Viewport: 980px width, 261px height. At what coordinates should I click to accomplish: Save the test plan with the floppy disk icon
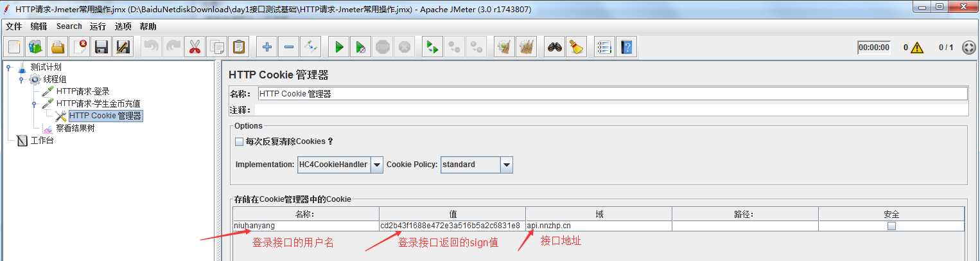pyautogui.click(x=101, y=47)
